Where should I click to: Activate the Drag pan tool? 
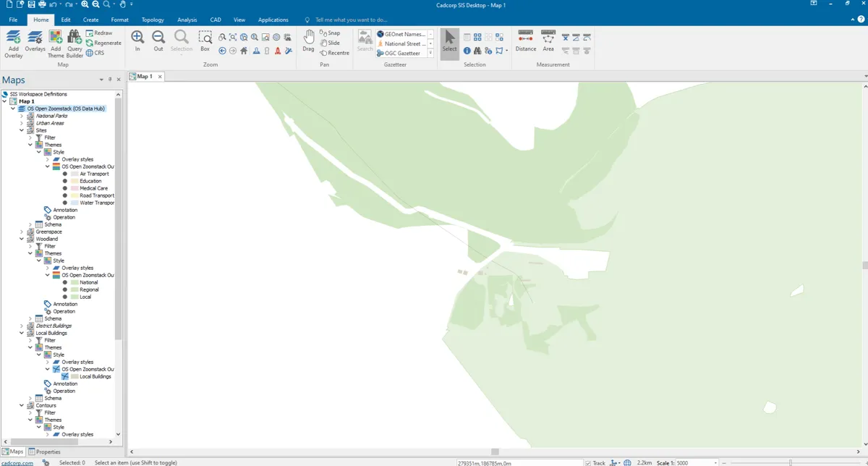click(308, 41)
